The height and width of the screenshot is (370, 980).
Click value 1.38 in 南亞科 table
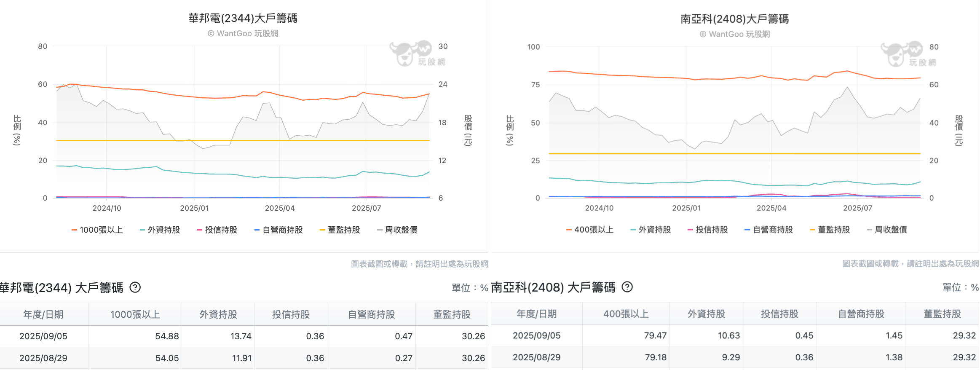pos(894,357)
